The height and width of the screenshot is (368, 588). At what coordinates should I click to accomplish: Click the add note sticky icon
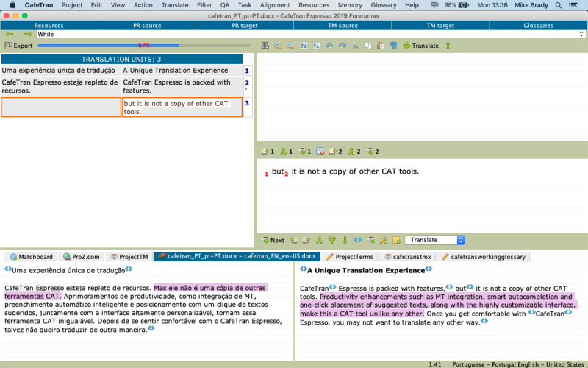point(396,240)
